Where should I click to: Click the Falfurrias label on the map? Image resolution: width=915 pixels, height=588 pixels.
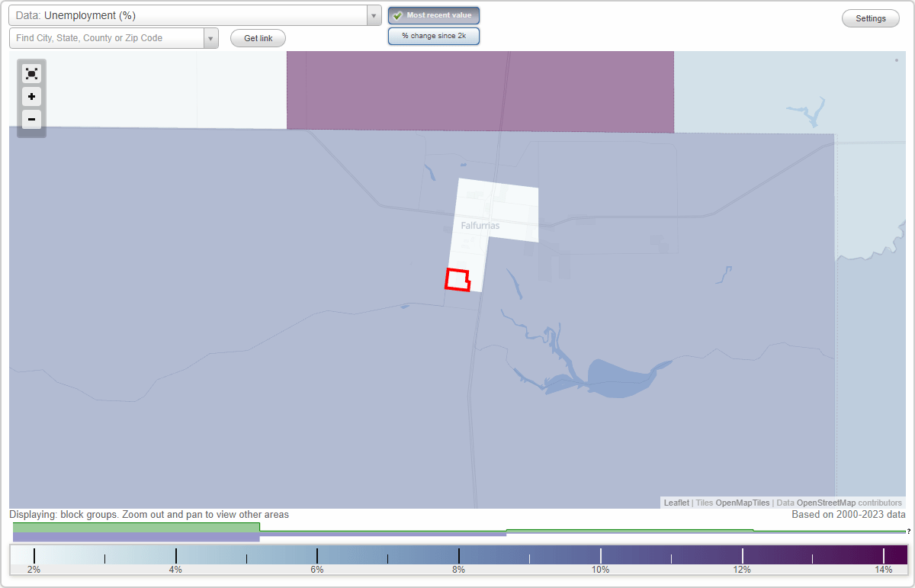(x=480, y=226)
